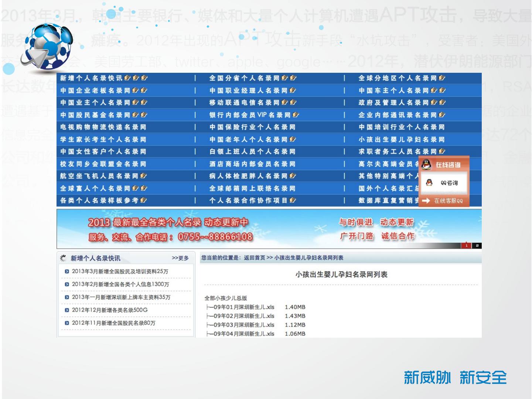532x399 pixels.
Task: Click the 1.06MB file size value
Action: (x=295, y=334)
